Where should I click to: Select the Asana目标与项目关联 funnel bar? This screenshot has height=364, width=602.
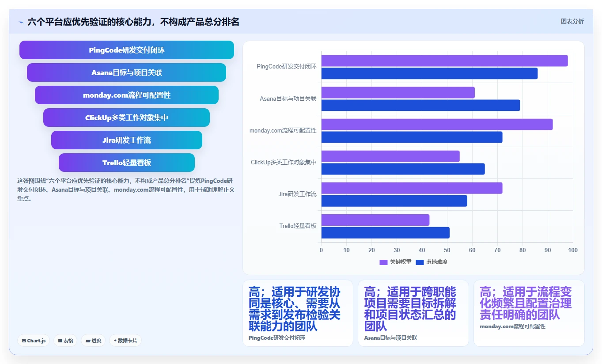[126, 72]
